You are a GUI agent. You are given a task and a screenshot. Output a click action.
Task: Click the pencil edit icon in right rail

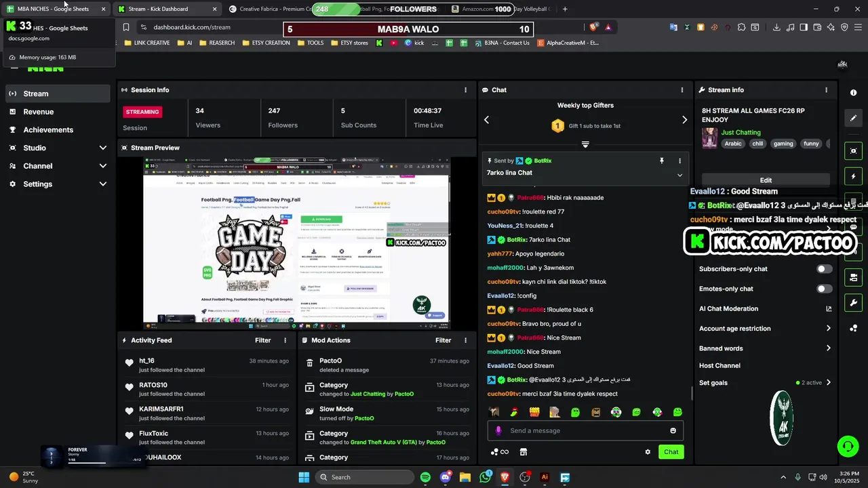coord(853,118)
